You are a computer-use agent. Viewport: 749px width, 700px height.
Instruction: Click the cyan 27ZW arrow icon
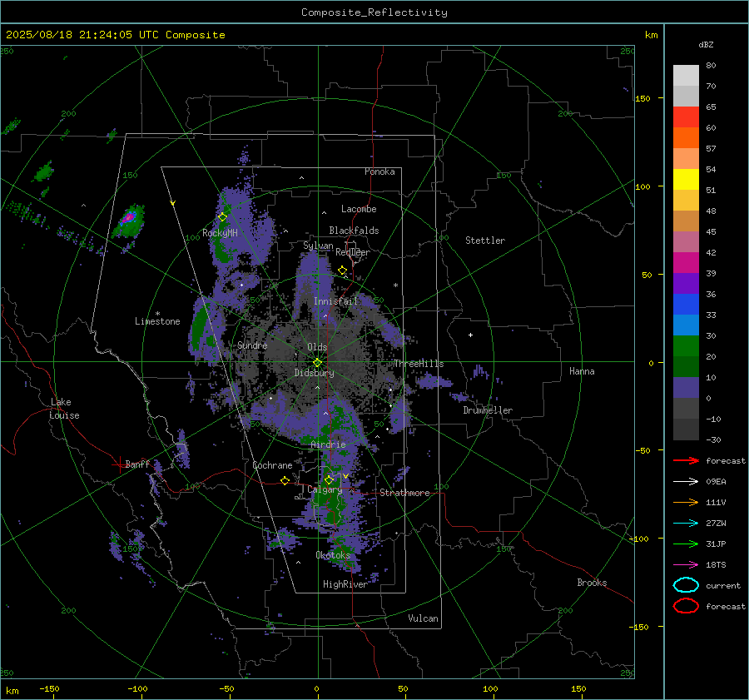[x=686, y=524]
